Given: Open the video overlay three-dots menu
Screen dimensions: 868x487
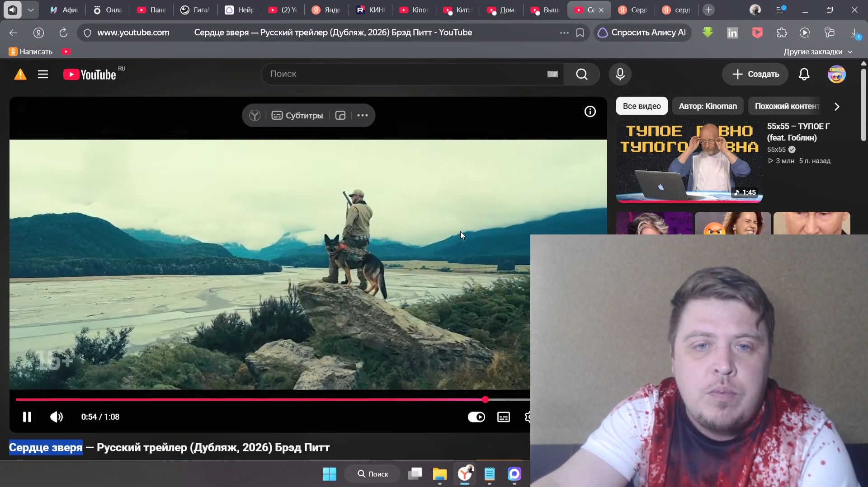Looking at the screenshot, I should [x=363, y=116].
